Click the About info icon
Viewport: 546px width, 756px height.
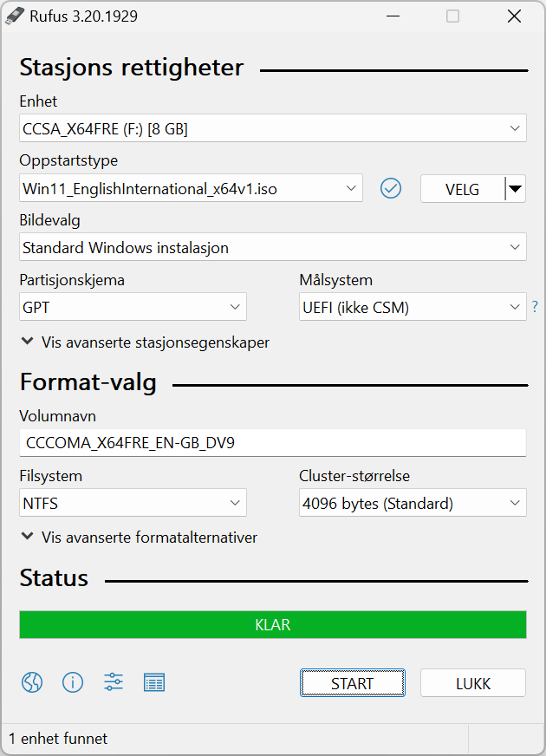73,682
